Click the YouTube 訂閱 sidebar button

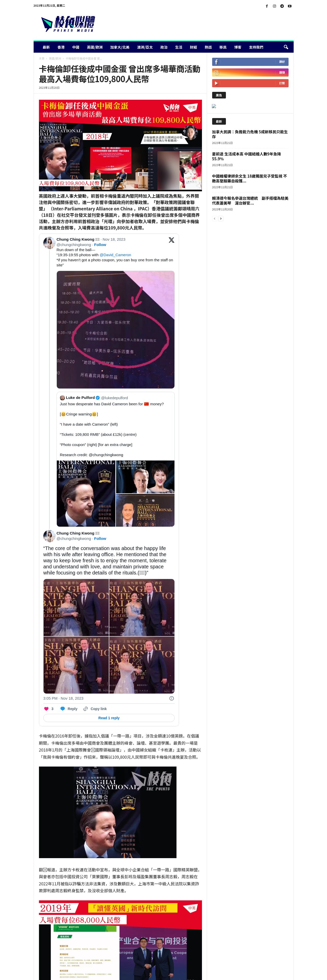coord(250,83)
